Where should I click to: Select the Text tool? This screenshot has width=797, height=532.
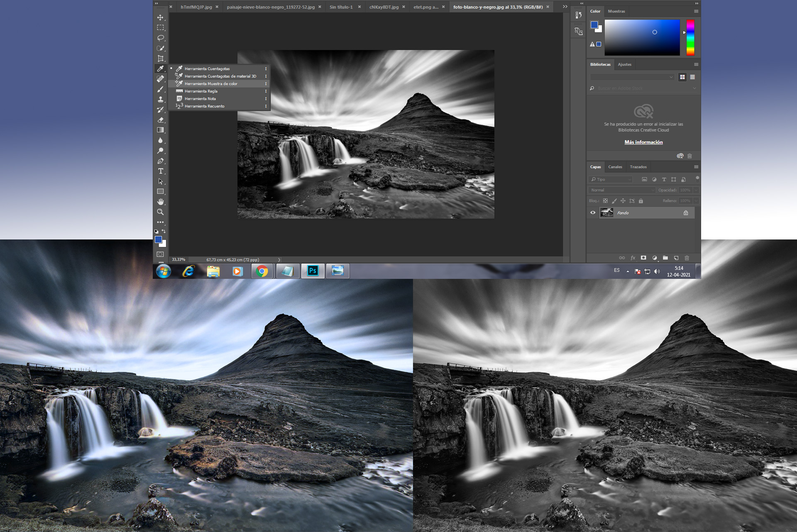161,171
